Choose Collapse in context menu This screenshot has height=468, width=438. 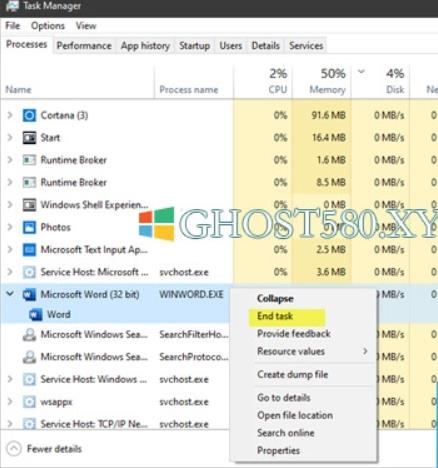(275, 298)
